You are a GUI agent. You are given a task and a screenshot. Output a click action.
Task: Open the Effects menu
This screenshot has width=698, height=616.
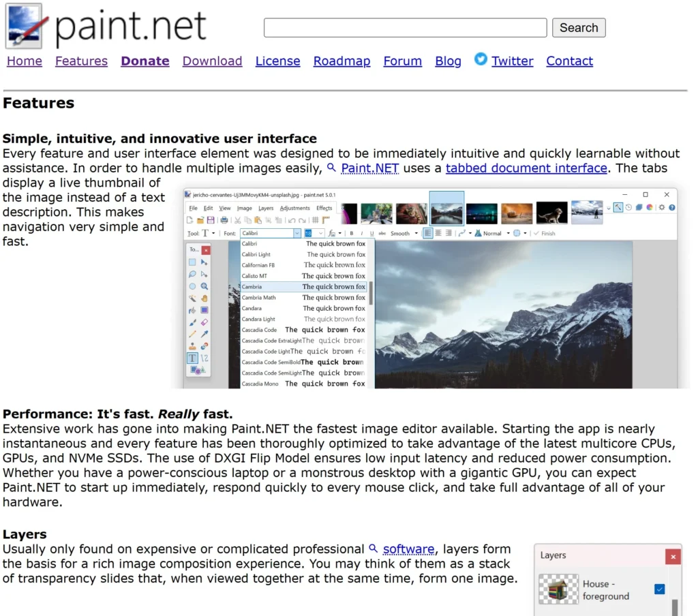tap(324, 208)
